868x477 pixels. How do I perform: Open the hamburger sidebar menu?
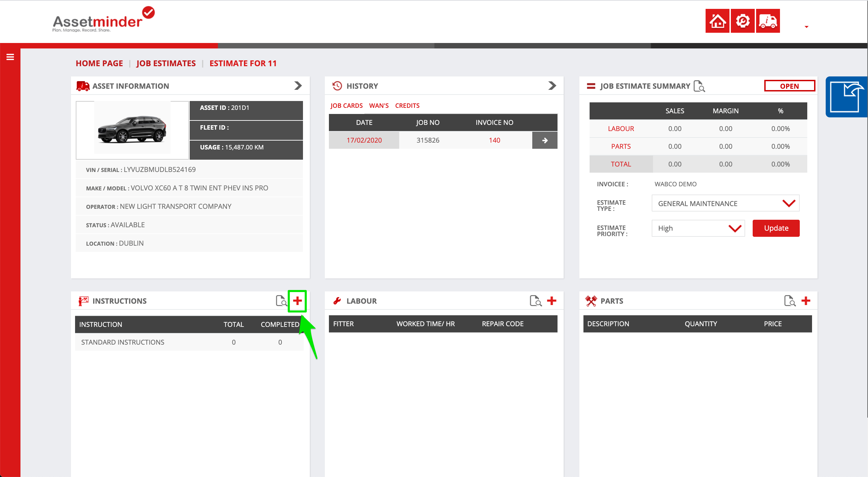10,57
